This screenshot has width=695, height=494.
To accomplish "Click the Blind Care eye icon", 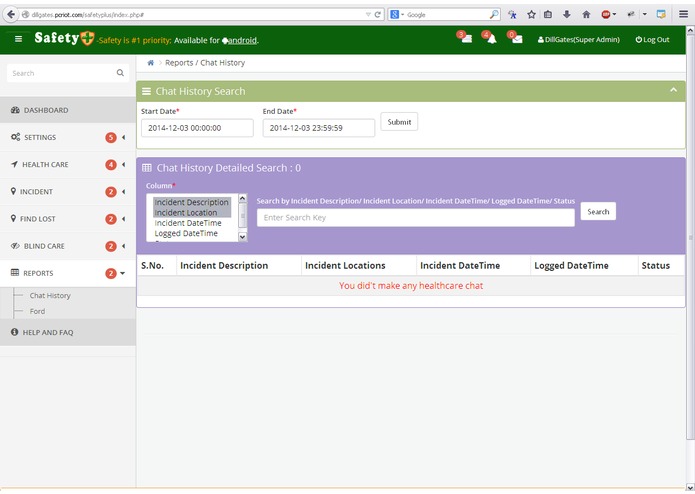I will pos(15,246).
